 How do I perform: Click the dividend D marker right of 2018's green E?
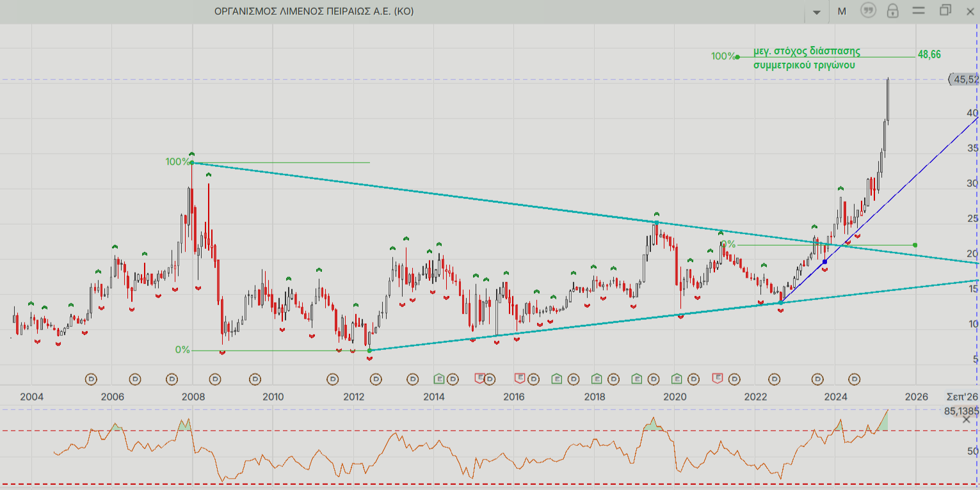tap(614, 379)
